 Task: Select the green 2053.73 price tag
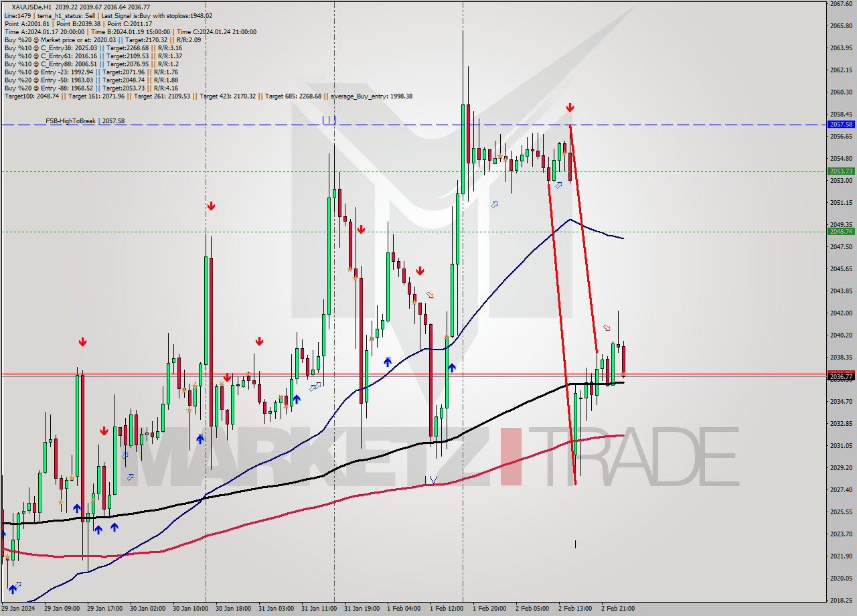841,171
